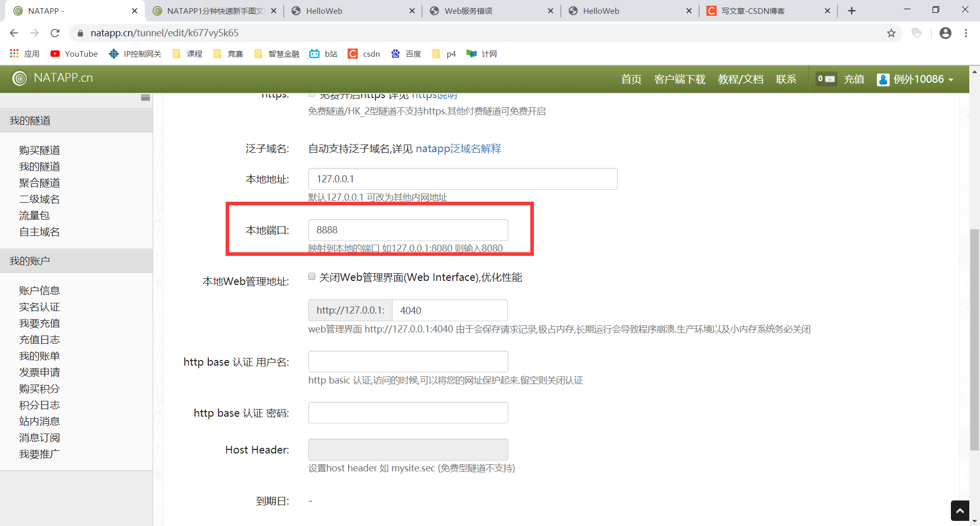The height and width of the screenshot is (526, 980).
Task: Click the scroll-to-top arrow button
Action: click(960, 511)
